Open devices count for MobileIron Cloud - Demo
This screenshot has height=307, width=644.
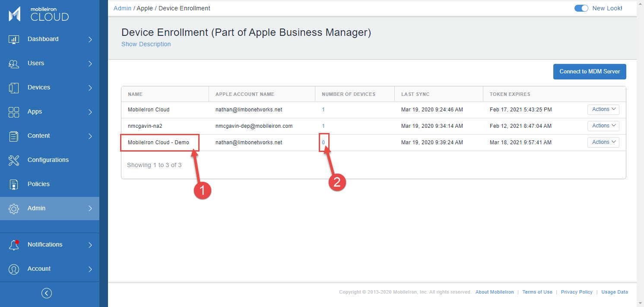[x=323, y=142]
